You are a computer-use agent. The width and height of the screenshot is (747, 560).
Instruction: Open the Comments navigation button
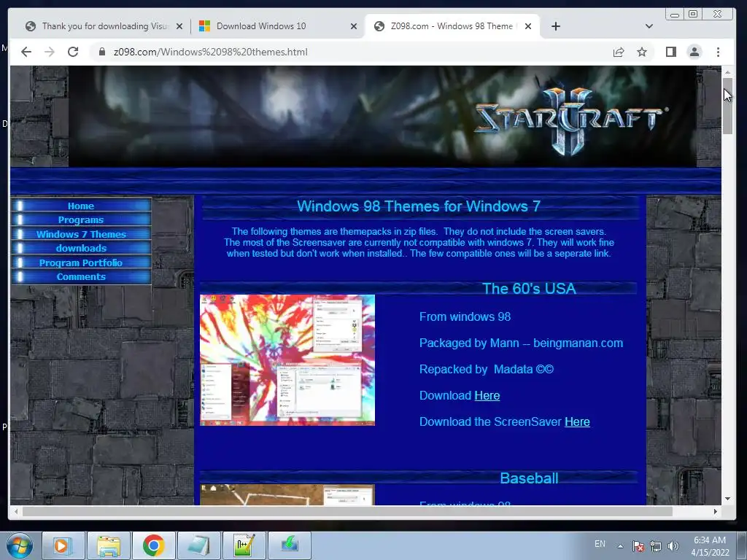pos(81,276)
